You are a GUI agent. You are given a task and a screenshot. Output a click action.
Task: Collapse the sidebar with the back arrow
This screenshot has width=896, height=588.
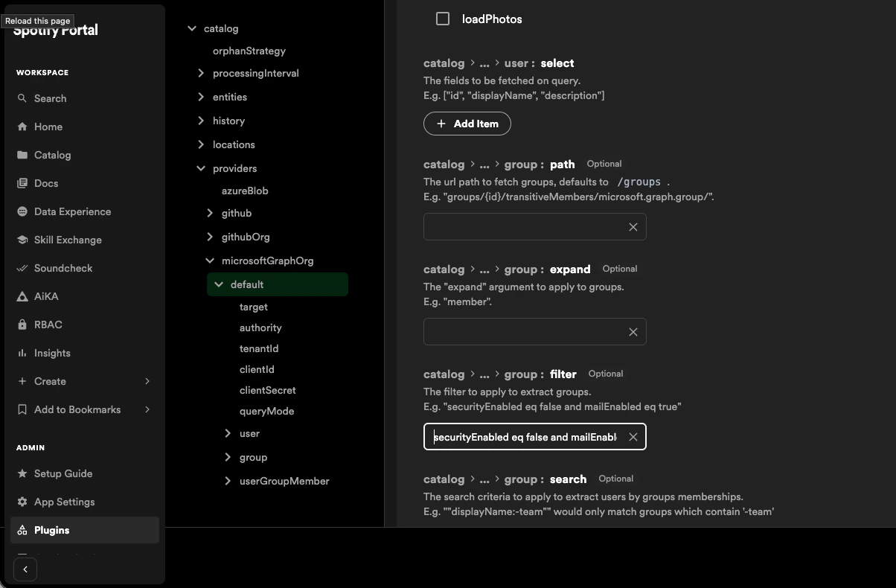pos(25,569)
